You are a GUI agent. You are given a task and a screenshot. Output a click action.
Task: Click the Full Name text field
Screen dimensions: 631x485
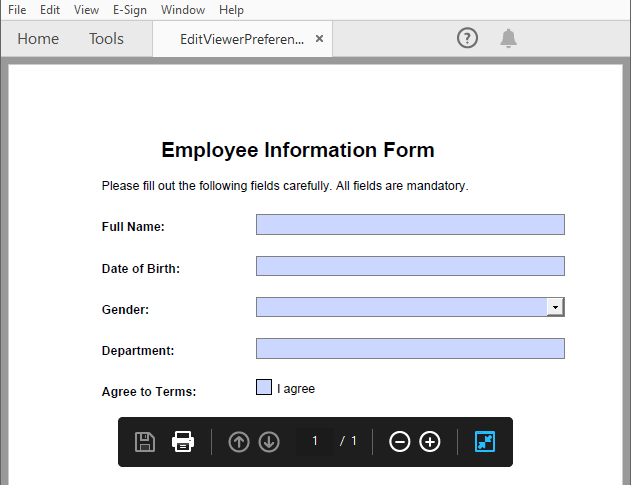click(x=410, y=225)
